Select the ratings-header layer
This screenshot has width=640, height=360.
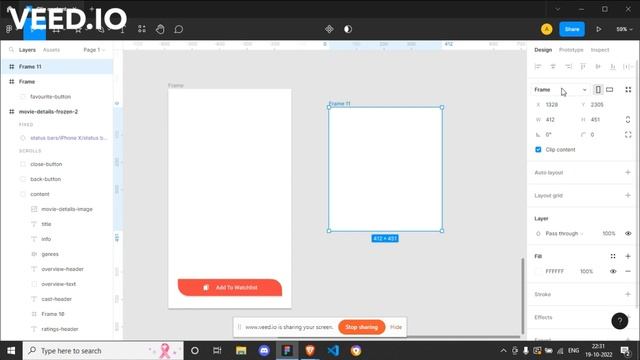click(57, 329)
